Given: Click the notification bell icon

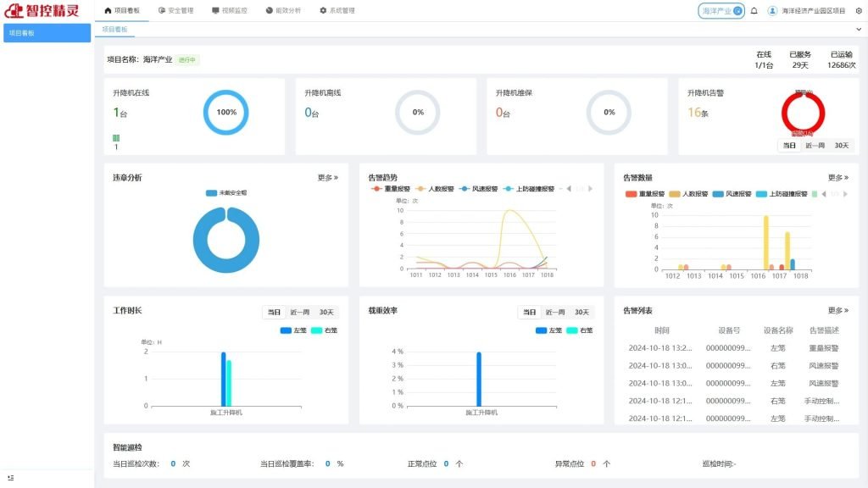Looking at the screenshot, I should coord(754,11).
